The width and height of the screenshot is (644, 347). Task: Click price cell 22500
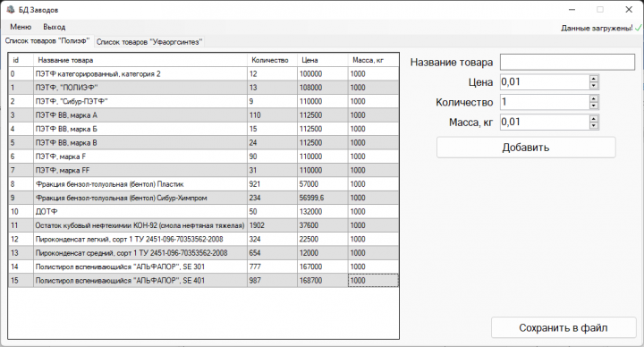click(323, 239)
